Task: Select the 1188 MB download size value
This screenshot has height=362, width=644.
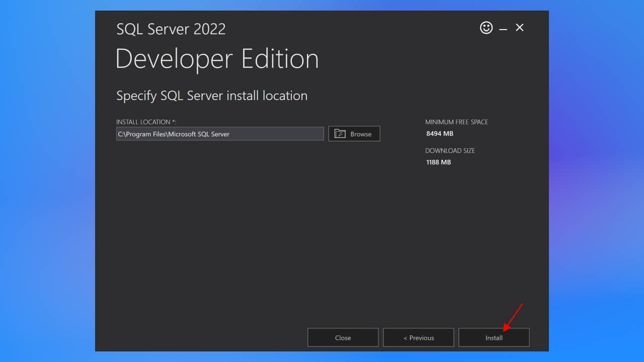Action: [439, 162]
